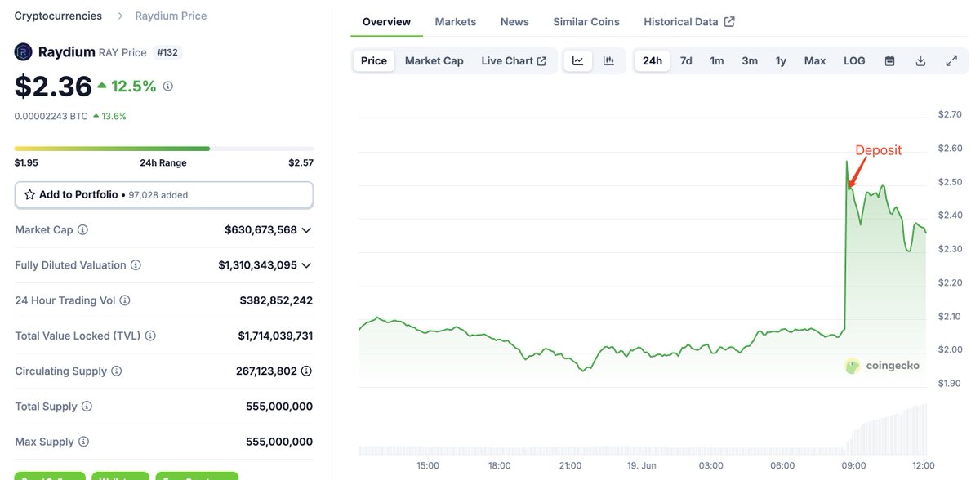Download chart data icon
This screenshot has width=980, height=480.
tap(920, 60)
